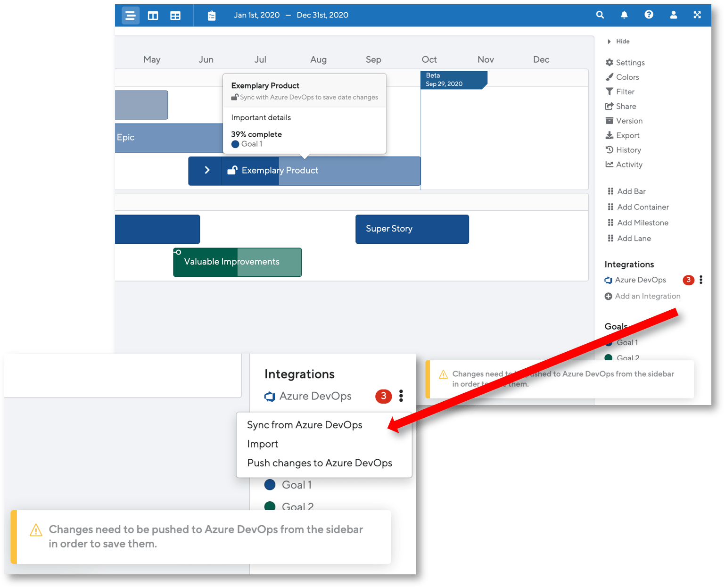The height and width of the screenshot is (588, 725).
Task: Open the search magnifier icon
Action: (600, 15)
